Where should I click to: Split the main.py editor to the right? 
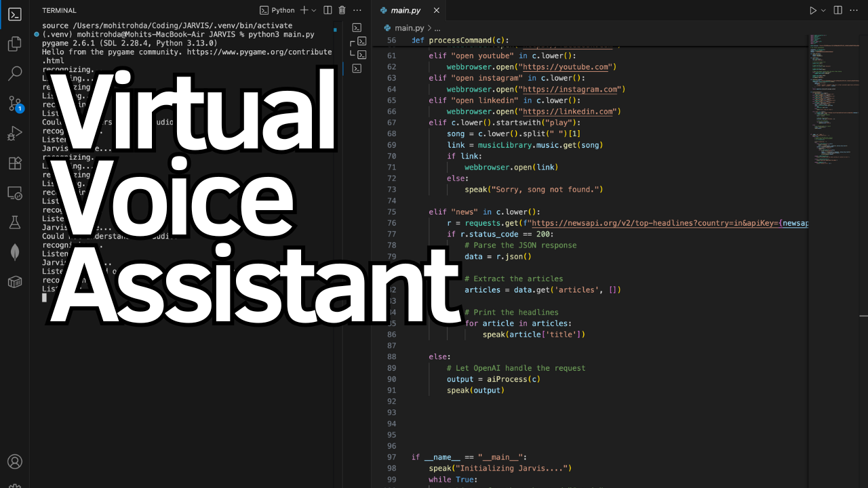click(837, 10)
